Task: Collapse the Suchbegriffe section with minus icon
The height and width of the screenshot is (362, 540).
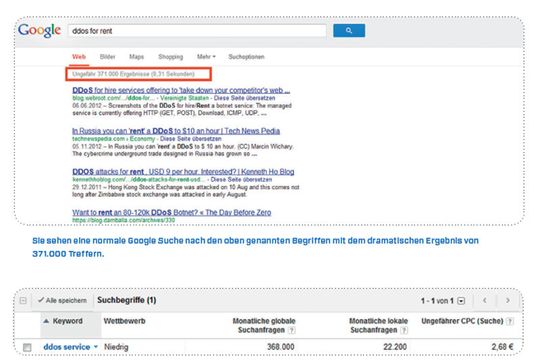Action: (23, 301)
